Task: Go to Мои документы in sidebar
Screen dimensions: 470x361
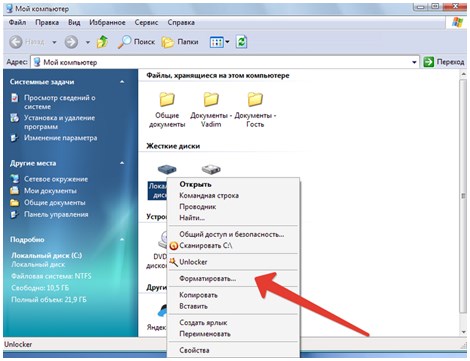Action: 50,191
